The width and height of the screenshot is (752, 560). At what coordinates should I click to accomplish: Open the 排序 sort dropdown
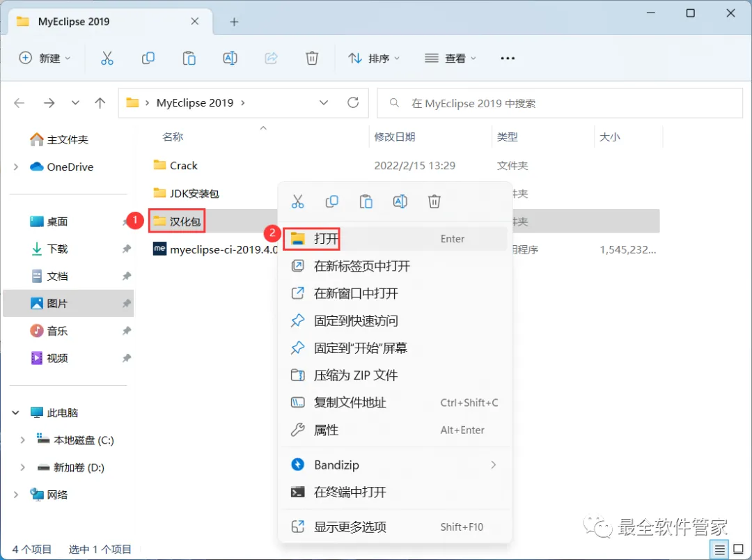[x=374, y=58]
